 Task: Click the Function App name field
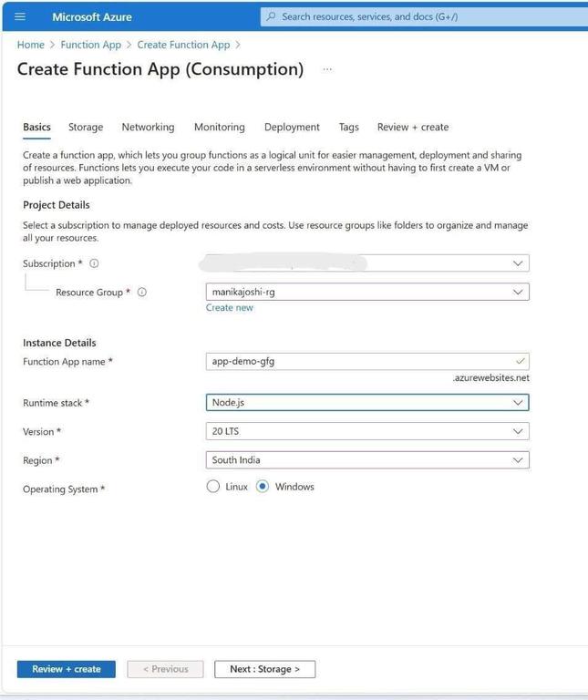[x=367, y=361]
